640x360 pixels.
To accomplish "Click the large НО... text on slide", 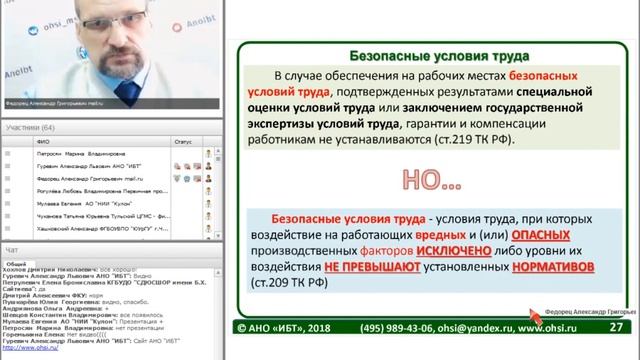I will click(x=432, y=180).
